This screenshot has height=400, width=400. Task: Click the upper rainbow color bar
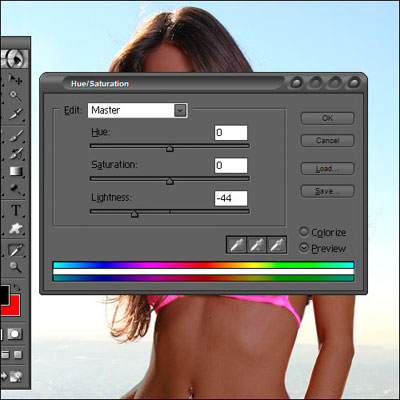[203, 265]
